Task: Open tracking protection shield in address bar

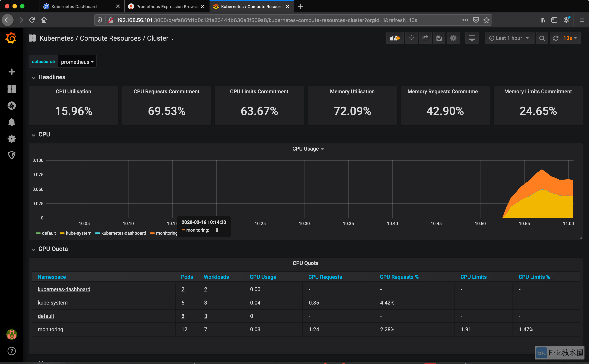Action: (x=100, y=20)
